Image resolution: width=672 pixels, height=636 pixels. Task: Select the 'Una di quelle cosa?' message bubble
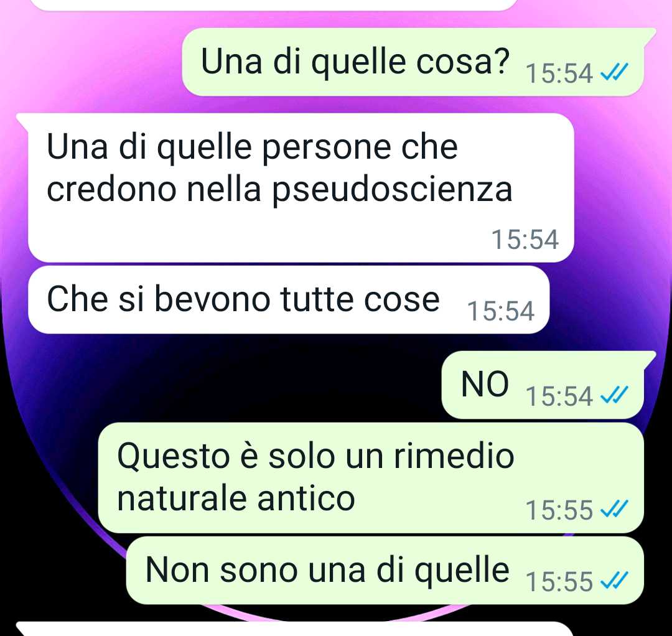pos(414,62)
